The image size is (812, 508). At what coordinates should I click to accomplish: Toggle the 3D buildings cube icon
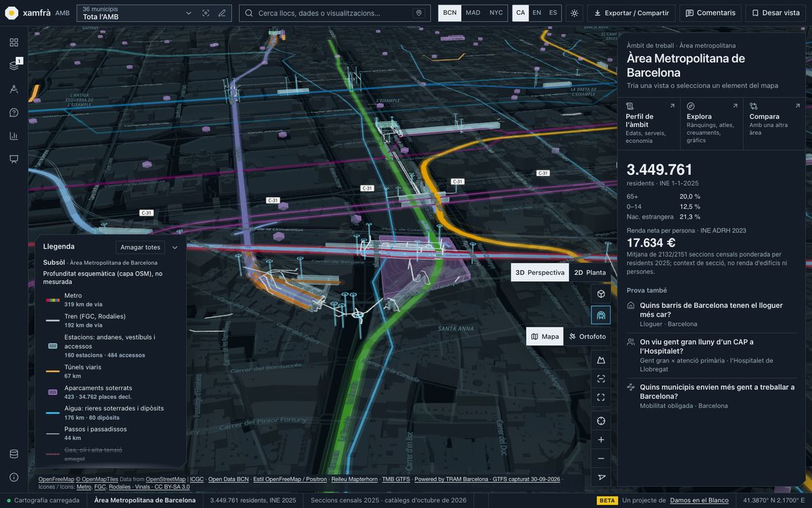pos(601,293)
